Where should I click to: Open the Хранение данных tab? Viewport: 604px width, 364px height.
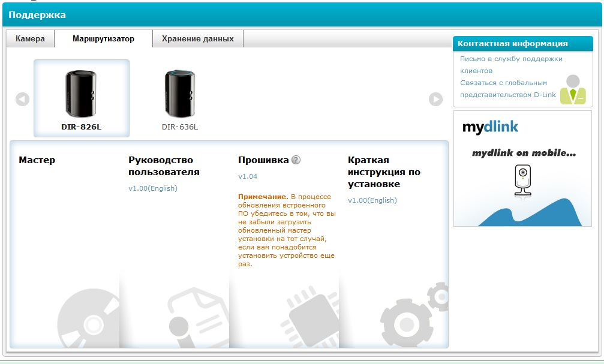coord(197,38)
